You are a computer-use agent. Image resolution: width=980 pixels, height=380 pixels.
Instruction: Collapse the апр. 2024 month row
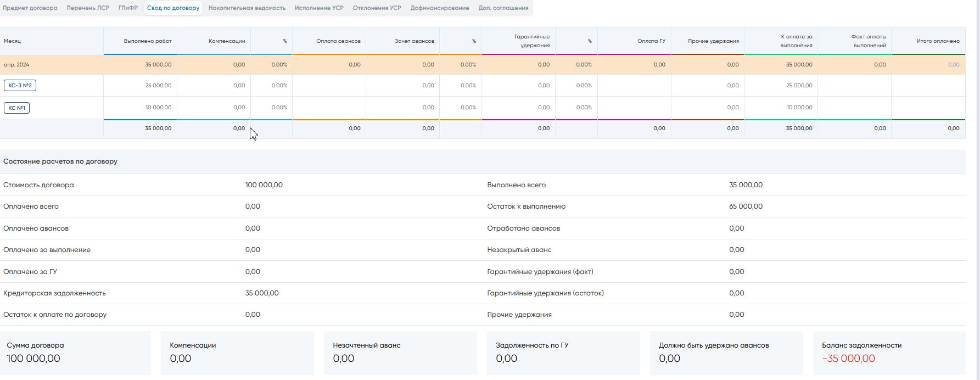(x=16, y=65)
